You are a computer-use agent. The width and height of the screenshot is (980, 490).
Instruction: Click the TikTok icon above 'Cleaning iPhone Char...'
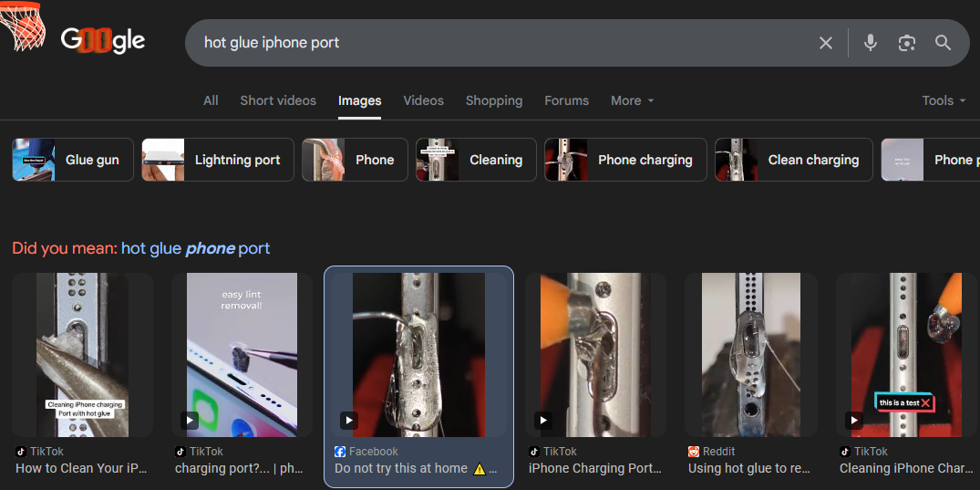pos(845,451)
